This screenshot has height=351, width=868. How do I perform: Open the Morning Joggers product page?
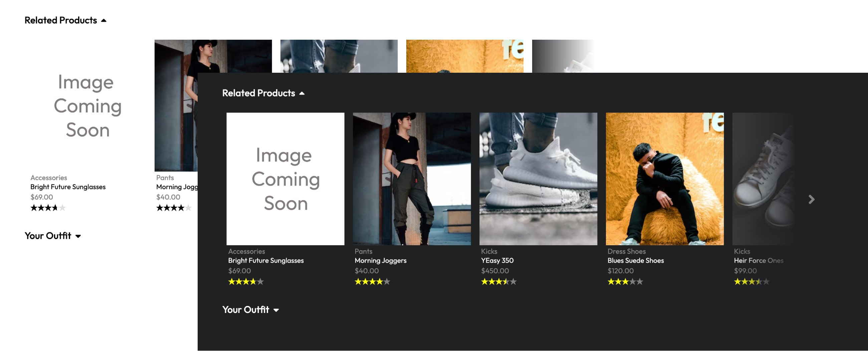point(381,260)
